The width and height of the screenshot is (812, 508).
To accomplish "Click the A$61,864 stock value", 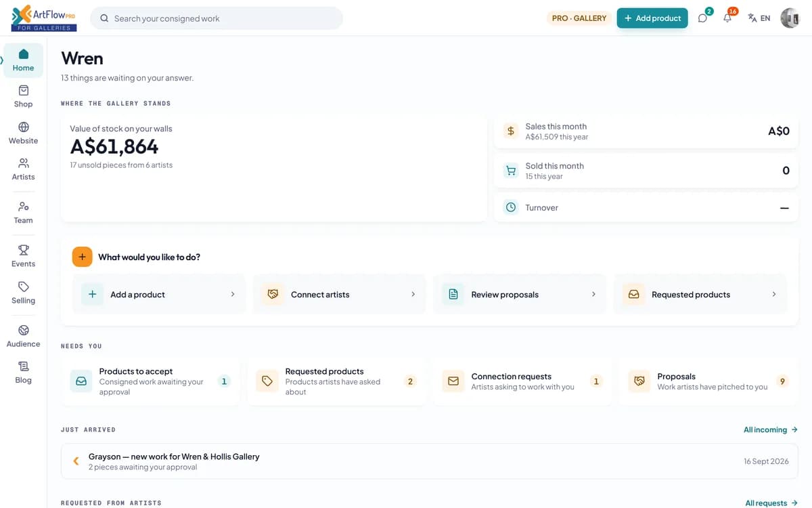I will click(x=114, y=146).
